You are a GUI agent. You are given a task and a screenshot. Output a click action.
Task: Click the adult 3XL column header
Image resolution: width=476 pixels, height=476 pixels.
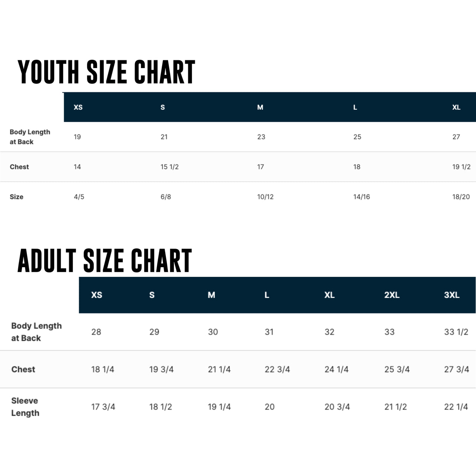[452, 295]
